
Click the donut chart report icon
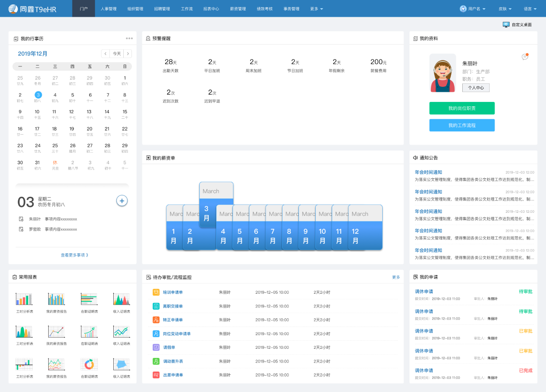pos(89,364)
